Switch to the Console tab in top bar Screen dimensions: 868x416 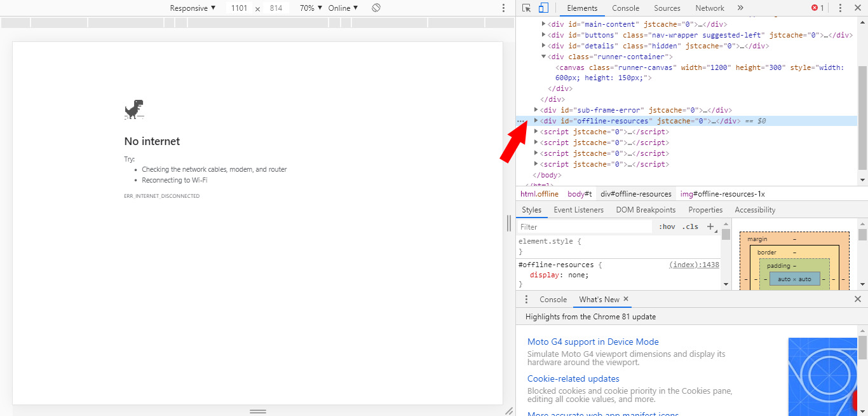626,8
